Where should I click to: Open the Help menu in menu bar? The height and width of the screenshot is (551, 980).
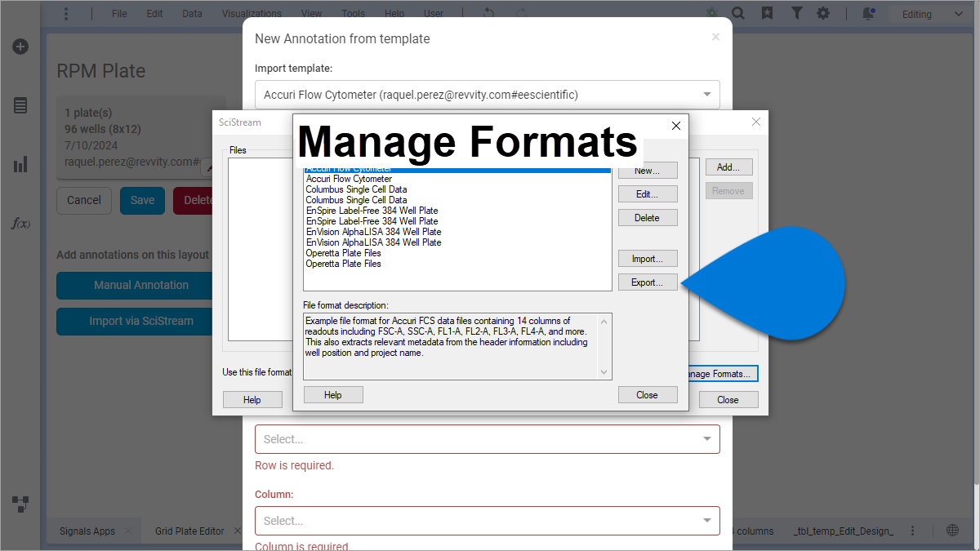(394, 14)
